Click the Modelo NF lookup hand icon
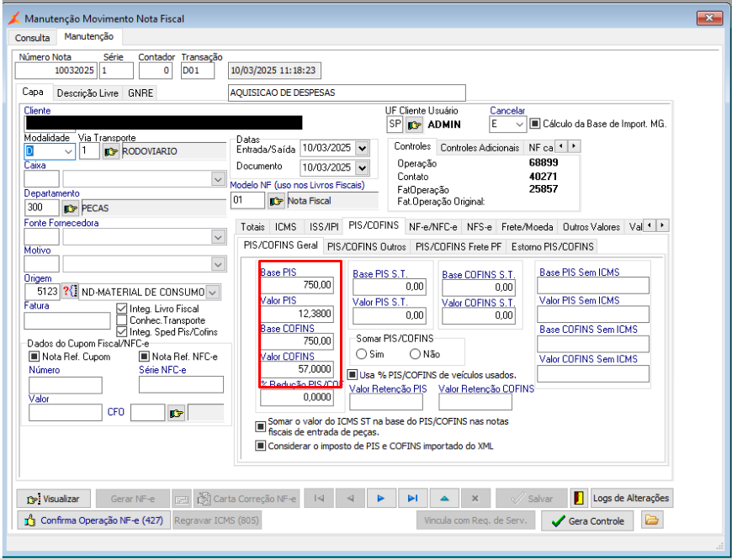This screenshot has width=732, height=560. (276, 201)
